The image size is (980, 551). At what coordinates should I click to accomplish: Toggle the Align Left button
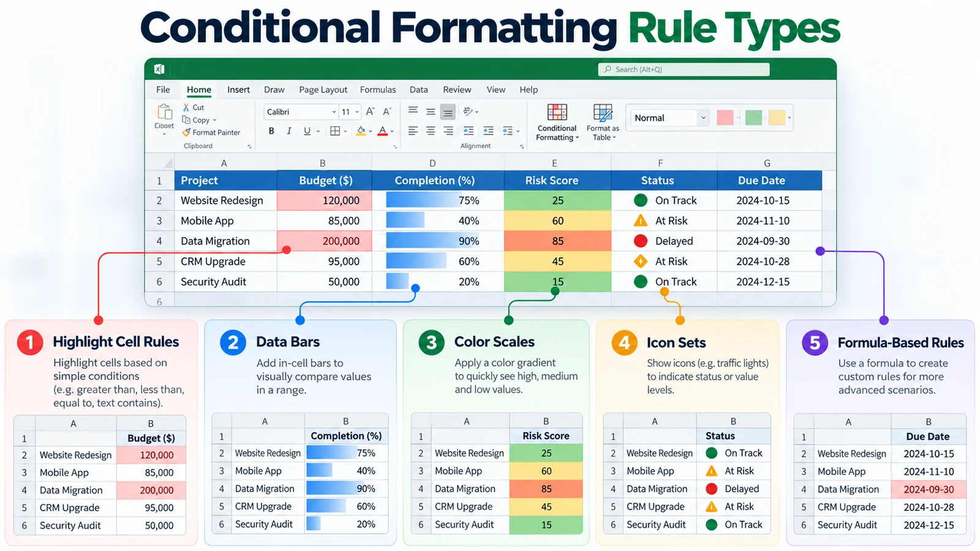[413, 131]
